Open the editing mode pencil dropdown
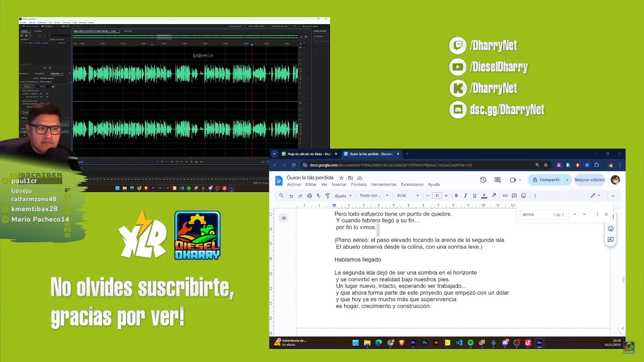Viewport: 644px width, 362px height. point(595,196)
